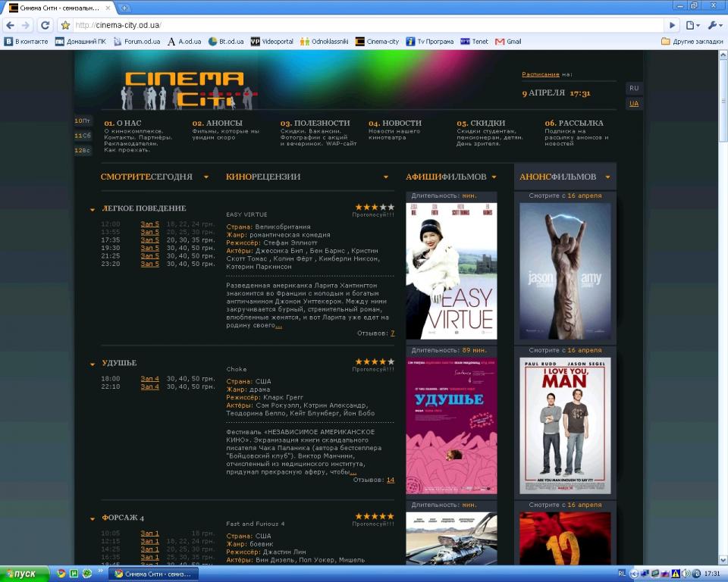Open the Odnoklassniki bookmark
The width and height of the screenshot is (728, 582).
pos(324,42)
